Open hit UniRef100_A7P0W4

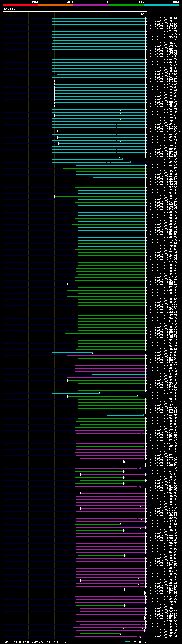pyautogui.click(x=163, y=37)
